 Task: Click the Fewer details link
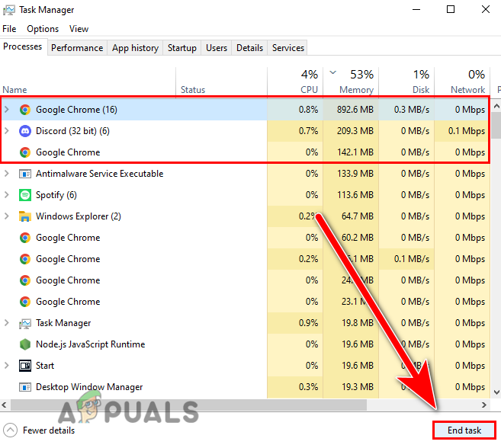pos(49,430)
